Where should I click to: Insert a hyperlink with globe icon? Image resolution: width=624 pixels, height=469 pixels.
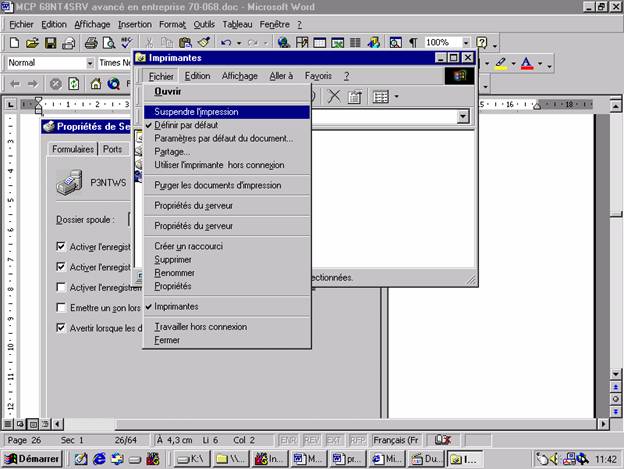[x=283, y=43]
